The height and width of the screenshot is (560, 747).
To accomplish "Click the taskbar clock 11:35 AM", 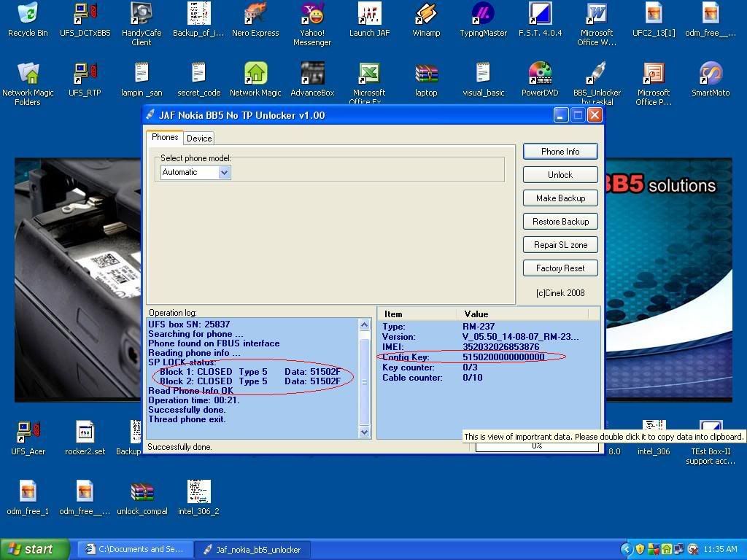I will [x=720, y=549].
